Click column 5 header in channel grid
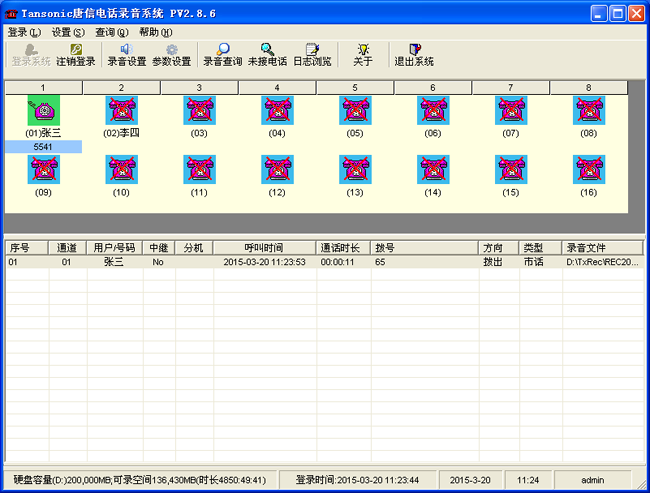 (x=355, y=88)
